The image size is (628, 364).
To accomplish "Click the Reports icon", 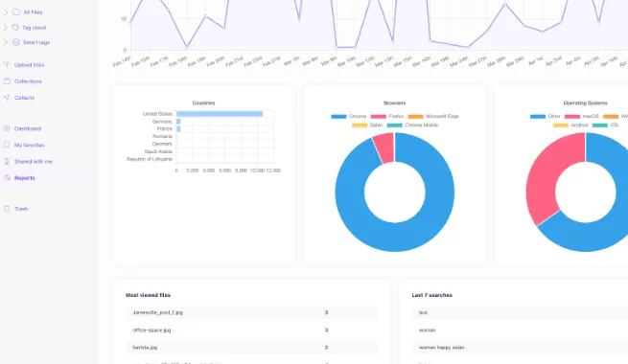I will 7,177.
